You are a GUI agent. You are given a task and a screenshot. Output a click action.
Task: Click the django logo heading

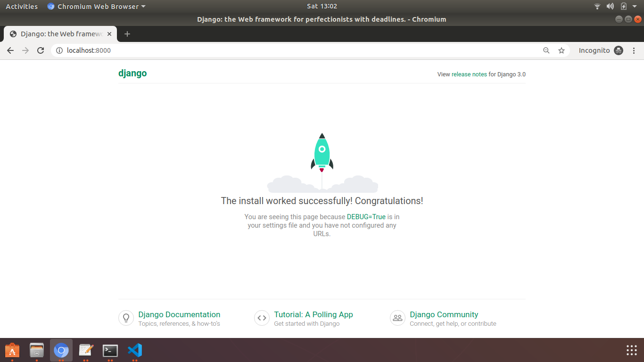tap(132, 73)
